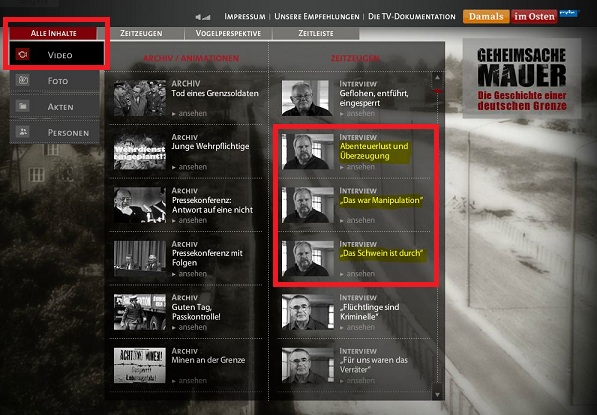Screen dimensions: 597x415
Task: Click the title Abenteuerlust und Überzeugung
Action: click(x=374, y=151)
